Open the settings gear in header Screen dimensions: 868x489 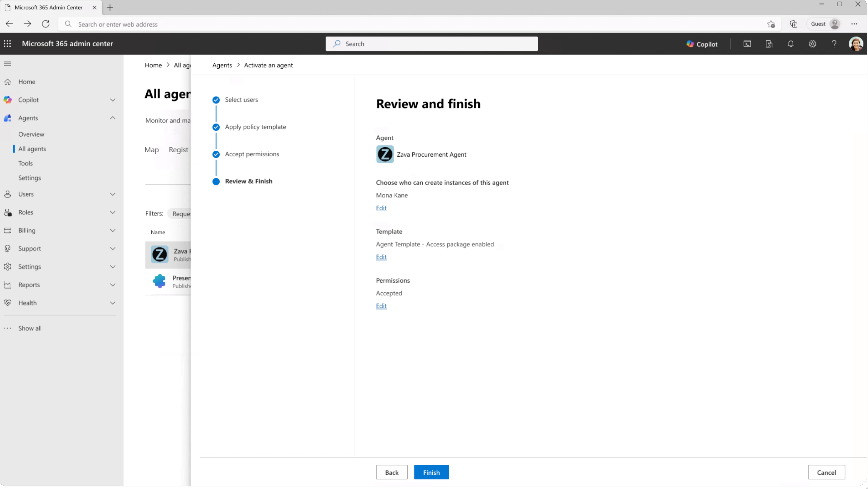click(812, 44)
